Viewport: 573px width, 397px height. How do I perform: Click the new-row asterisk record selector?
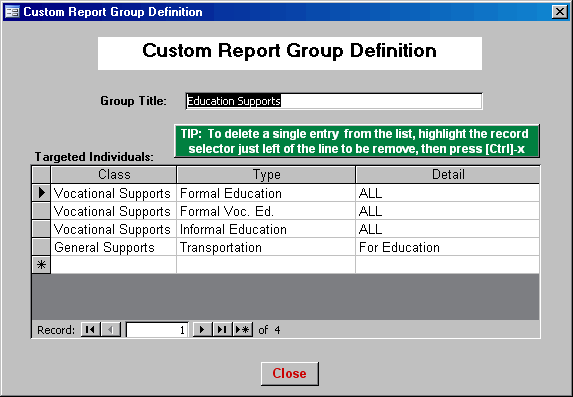[x=41, y=264]
